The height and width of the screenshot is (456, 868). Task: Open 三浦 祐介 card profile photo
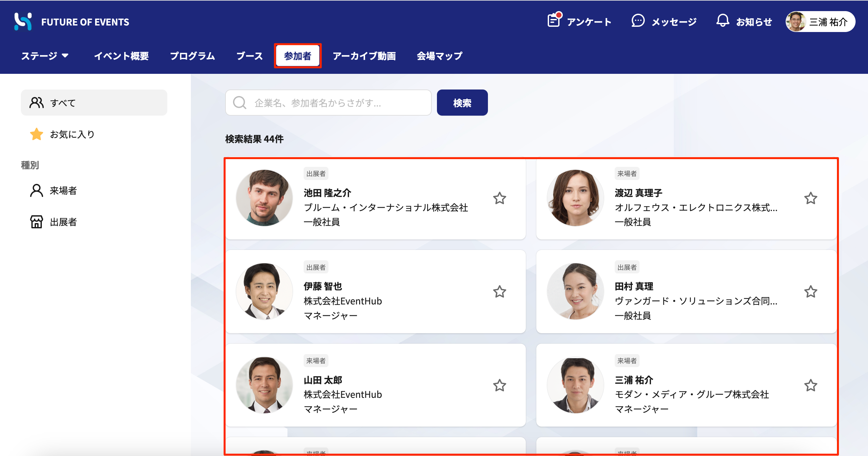tap(576, 385)
